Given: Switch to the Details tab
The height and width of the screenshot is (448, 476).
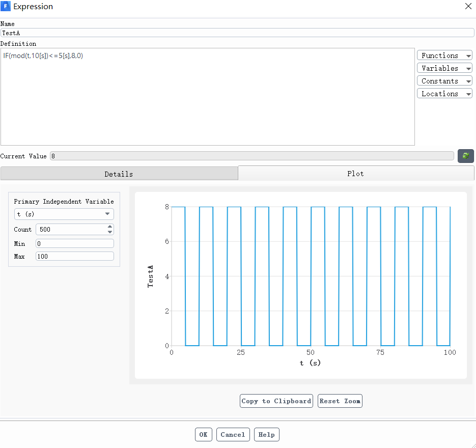Looking at the screenshot, I should (x=119, y=174).
